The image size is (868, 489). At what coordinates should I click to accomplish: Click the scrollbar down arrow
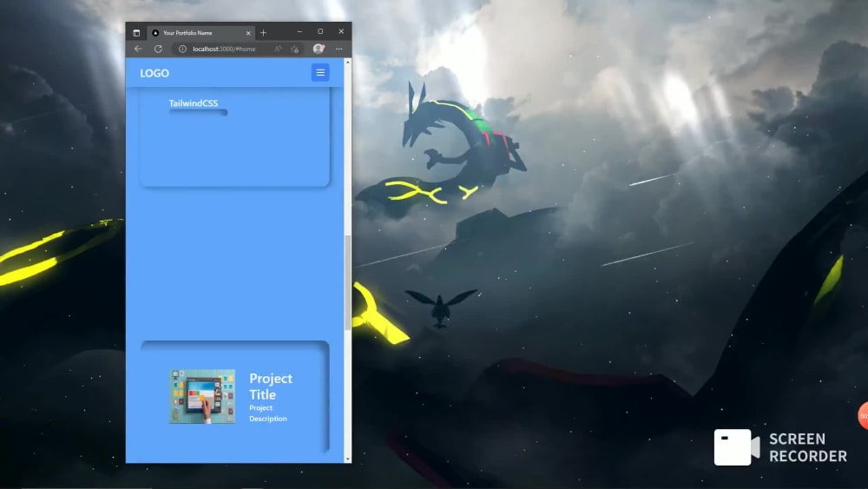[348, 459]
